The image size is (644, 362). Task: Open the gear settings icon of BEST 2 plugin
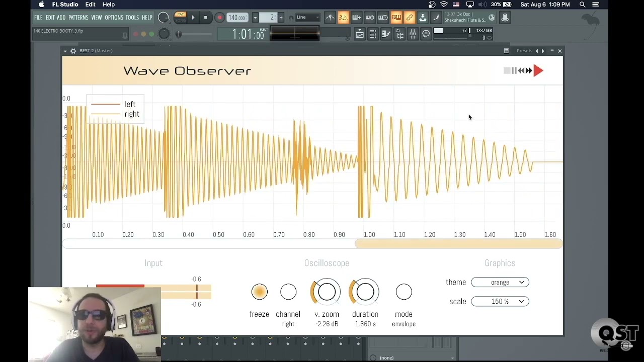pos(73,51)
